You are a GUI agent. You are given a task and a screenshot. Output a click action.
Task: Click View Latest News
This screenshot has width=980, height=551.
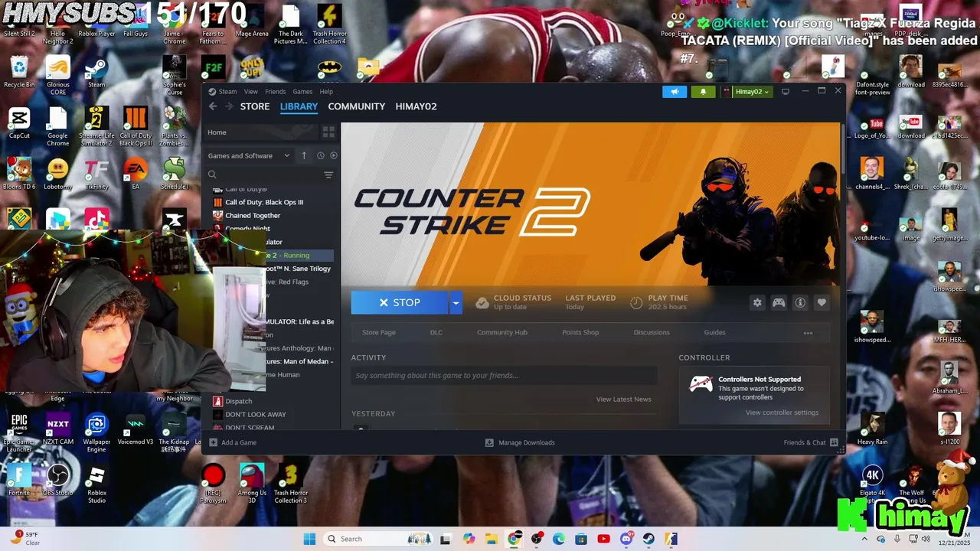[x=624, y=399]
